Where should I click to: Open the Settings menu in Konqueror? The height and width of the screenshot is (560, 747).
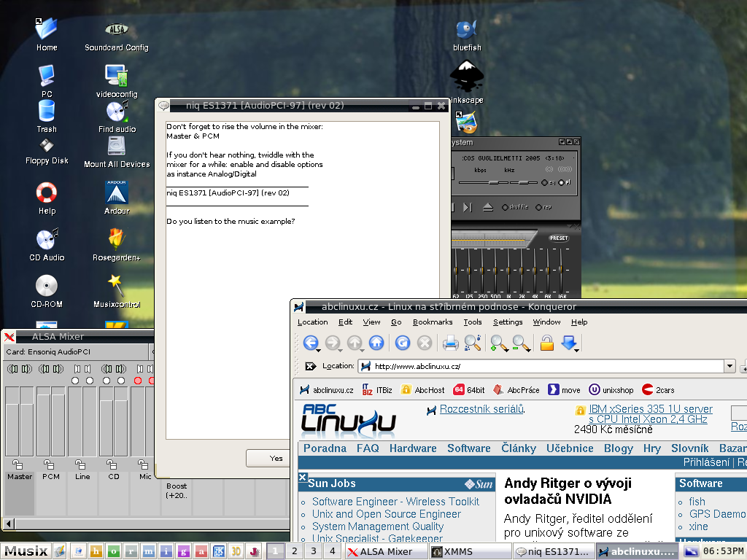pos(508,322)
